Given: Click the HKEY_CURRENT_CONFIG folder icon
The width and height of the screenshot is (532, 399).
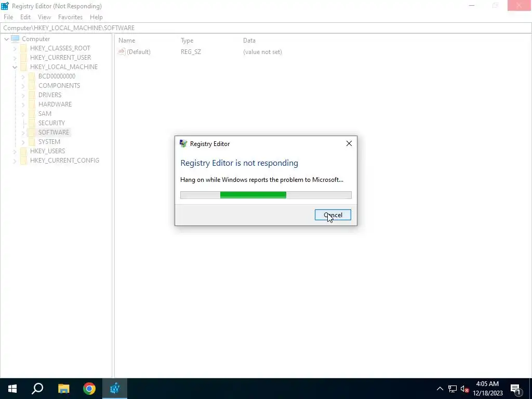Looking at the screenshot, I should point(23,160).
